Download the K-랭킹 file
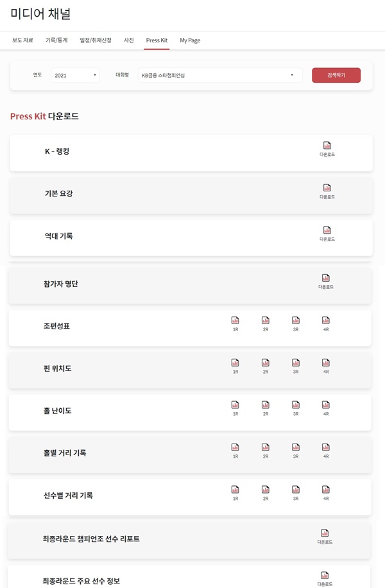This screenshot has width=385, height=588. click(327, 148)
